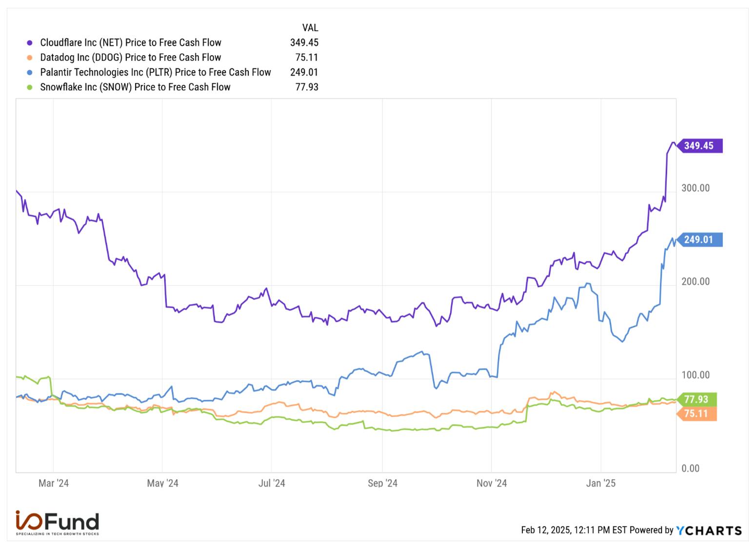Click the Nov '24 x-axis label
The width and height of the screenshot is (756, 547).
[x=492, y=483]
